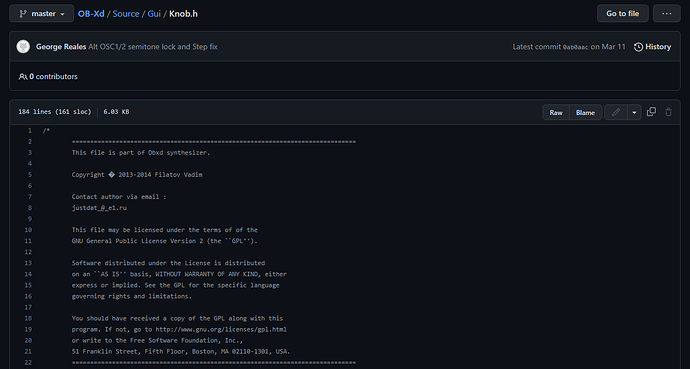
Task: Click the git branch icon on master button
Action: click(x=23, y=14)
